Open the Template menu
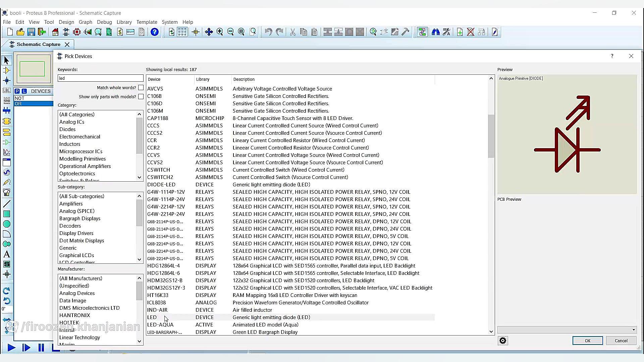 point(147,22)
